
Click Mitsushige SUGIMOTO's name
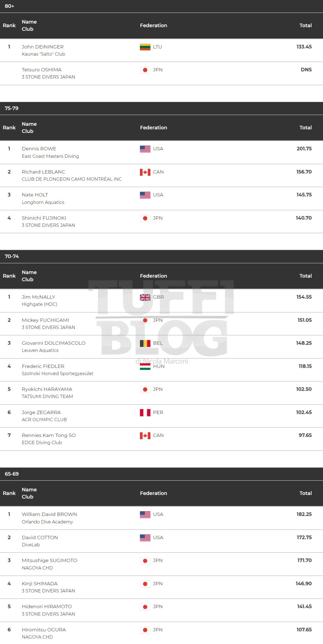[49, 560]
